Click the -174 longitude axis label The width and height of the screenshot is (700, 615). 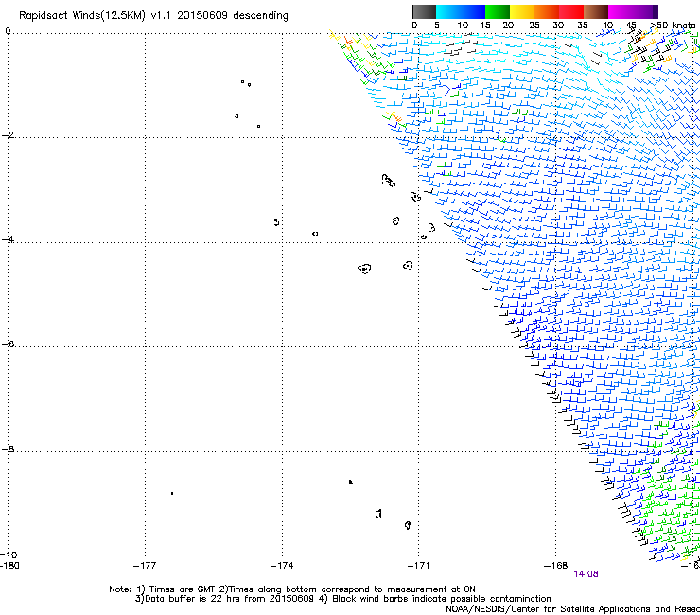click(282, 566)
